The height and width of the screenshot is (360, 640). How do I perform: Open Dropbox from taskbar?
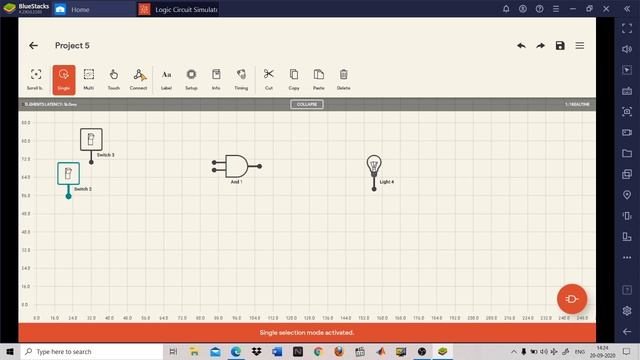256,351
